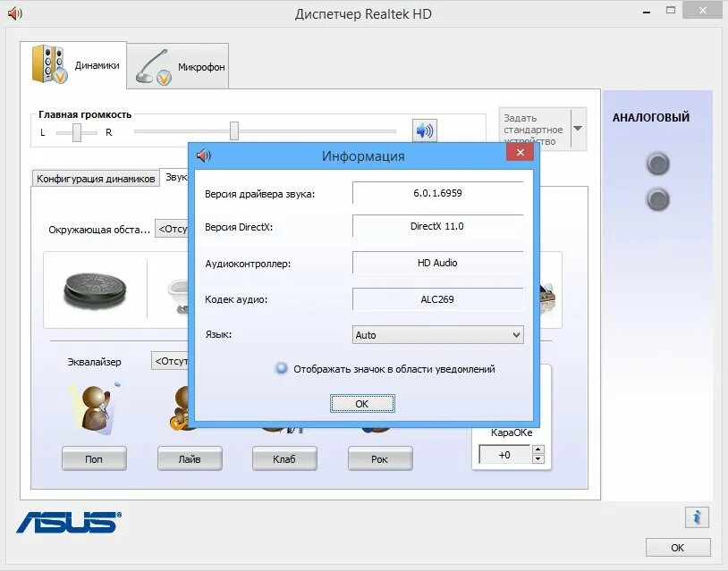Click the upper analog jack connector
The height and width of the screenshot is (571, 728).
[658, 164]
